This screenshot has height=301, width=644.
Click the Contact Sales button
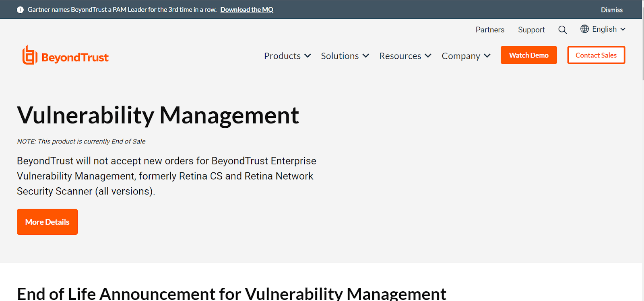pyautogui.click(x=596, y=55)
